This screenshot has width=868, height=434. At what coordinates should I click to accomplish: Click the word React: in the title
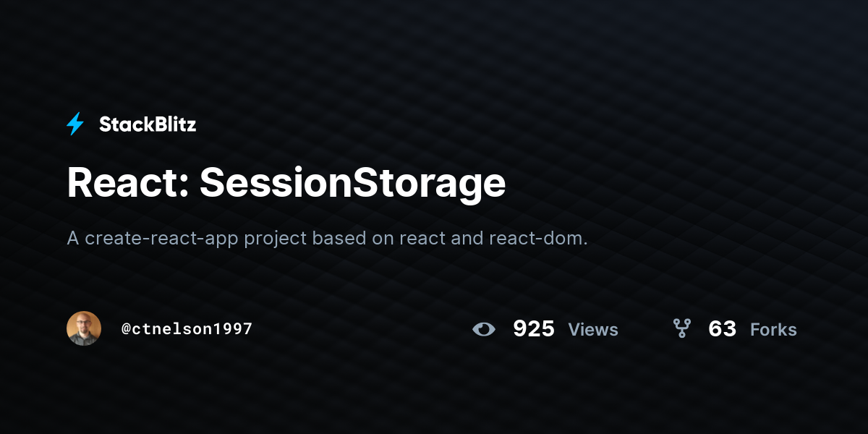128,182
